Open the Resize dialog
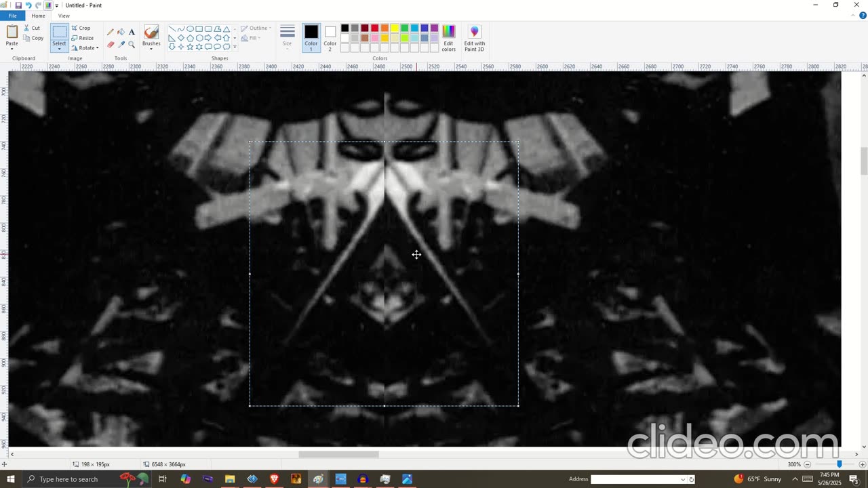868x488 pixels. pos(83,38)
